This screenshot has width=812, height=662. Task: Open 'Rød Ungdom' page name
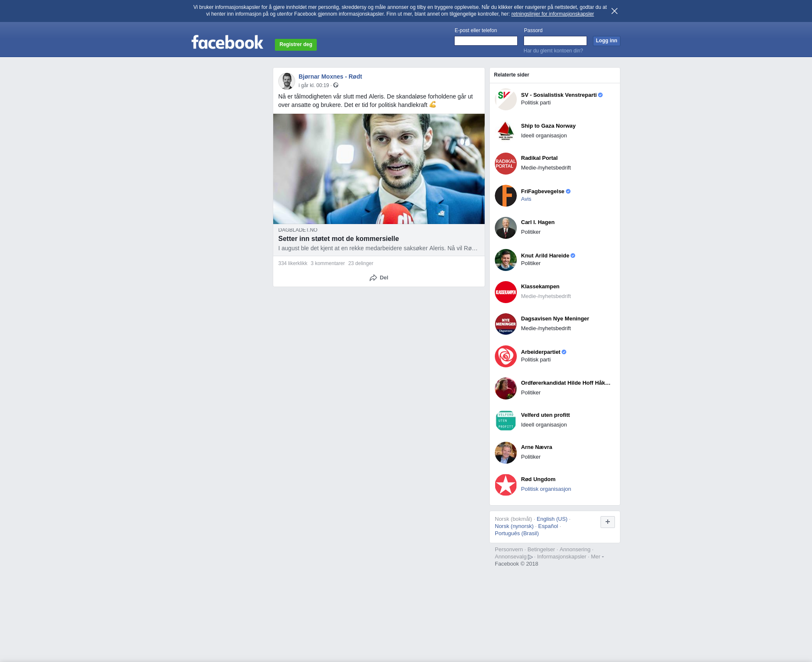pos(538,479)
